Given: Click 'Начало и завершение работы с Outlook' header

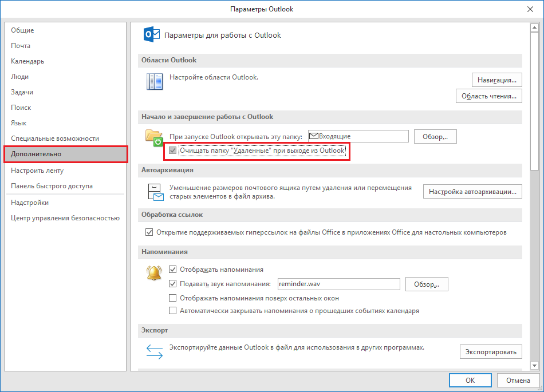Looking at the screenshot, I should click(x=330, y=117).
